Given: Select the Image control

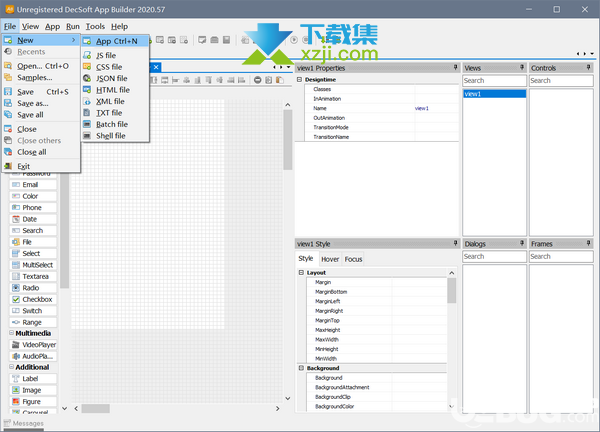Looking at the screenshot, I should coord(33,390).
